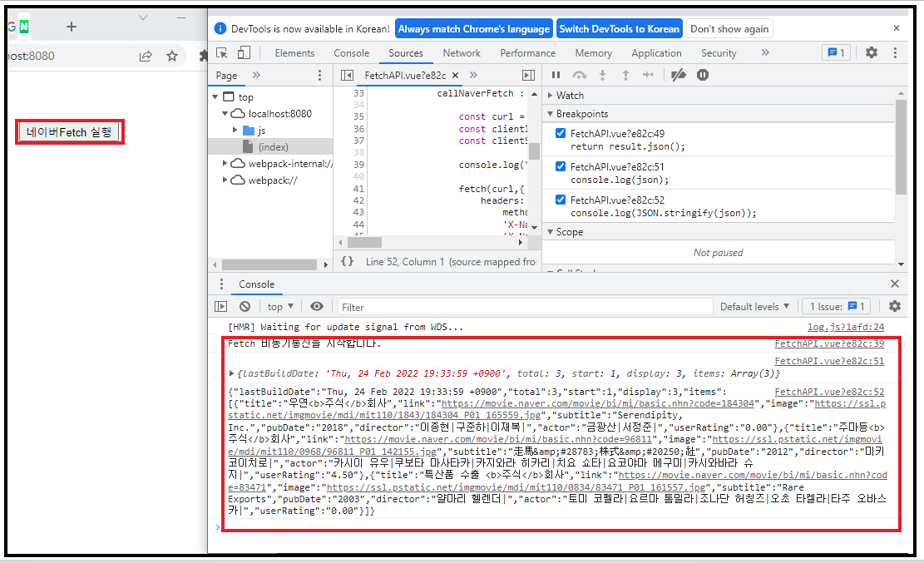Close the FetchAPI.vue file tab
Image resolution: width=924 pixels, height=563 pixels.
(455, 76)
